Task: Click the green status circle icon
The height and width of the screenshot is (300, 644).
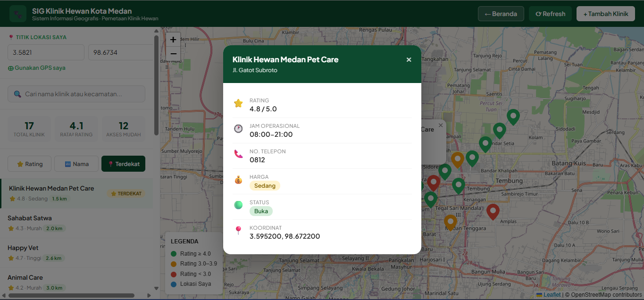Action: coord(238,205)
